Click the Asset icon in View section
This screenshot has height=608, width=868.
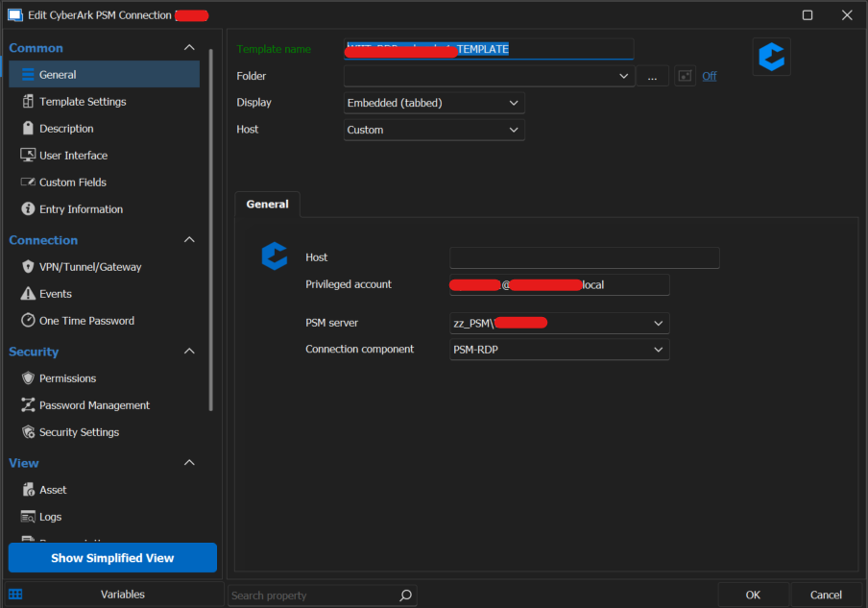click(28, 490)
